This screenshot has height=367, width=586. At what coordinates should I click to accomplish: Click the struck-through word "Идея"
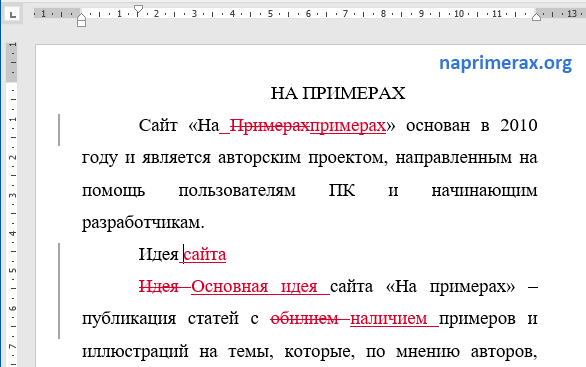pos(158,287)
